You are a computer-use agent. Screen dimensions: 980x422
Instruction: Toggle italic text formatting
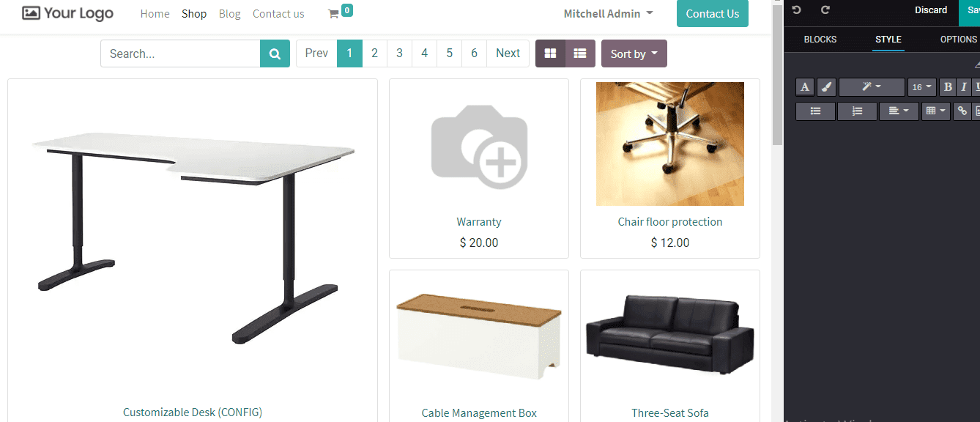coord(963,87)
